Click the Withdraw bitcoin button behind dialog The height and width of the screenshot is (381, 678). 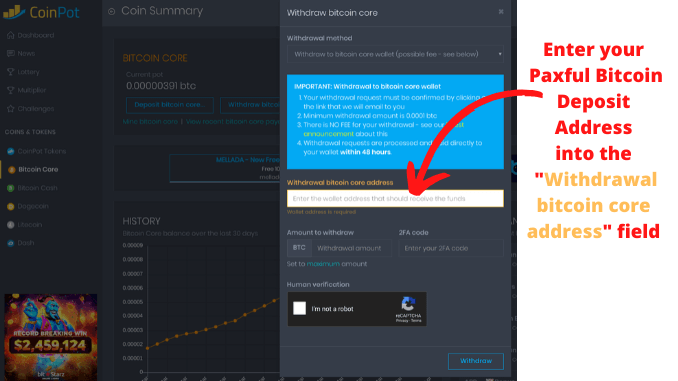250,105
